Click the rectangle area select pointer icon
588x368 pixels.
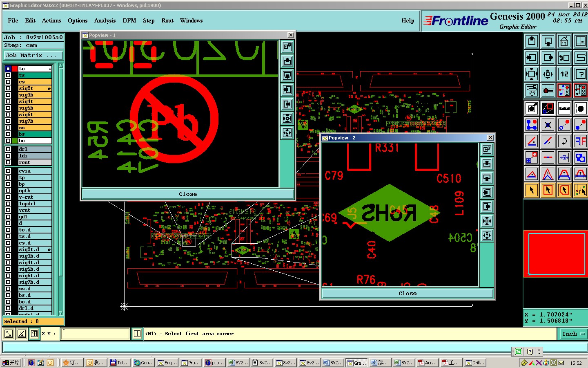[548, 190]
